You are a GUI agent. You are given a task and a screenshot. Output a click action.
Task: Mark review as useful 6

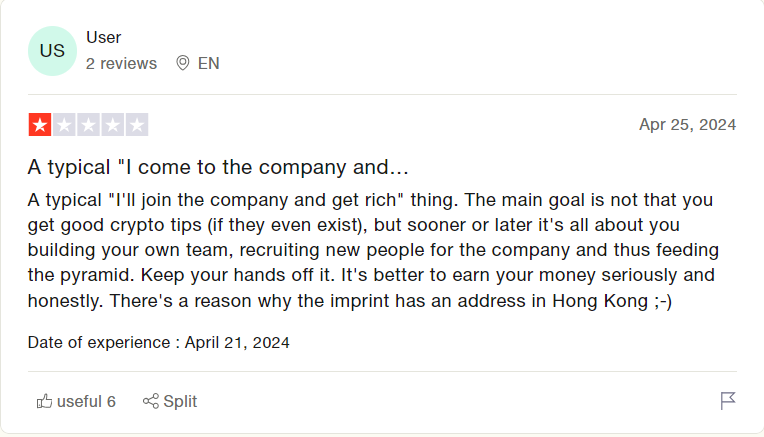click(76, 401)
